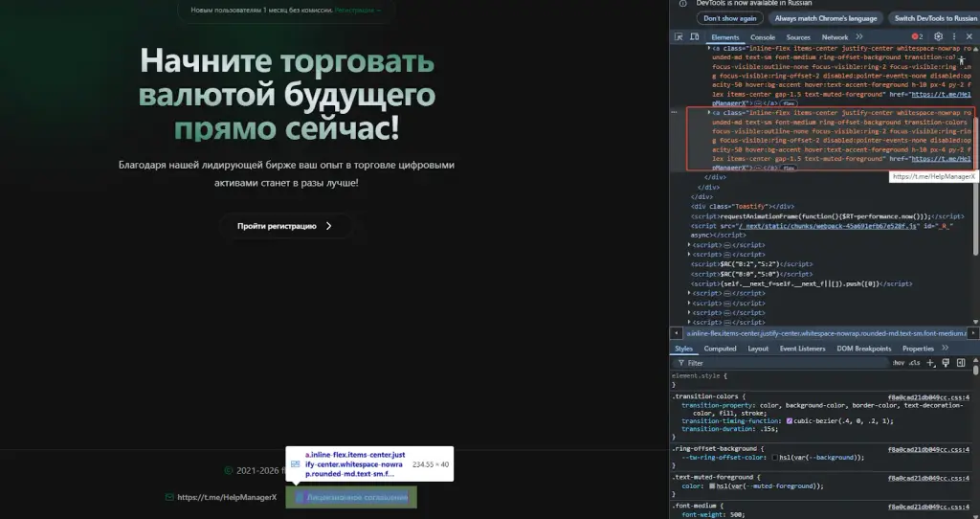Expand the ellipsis in the selected anchor node
The height and width of the screenshot is (519, 980).
pos(758,169)
